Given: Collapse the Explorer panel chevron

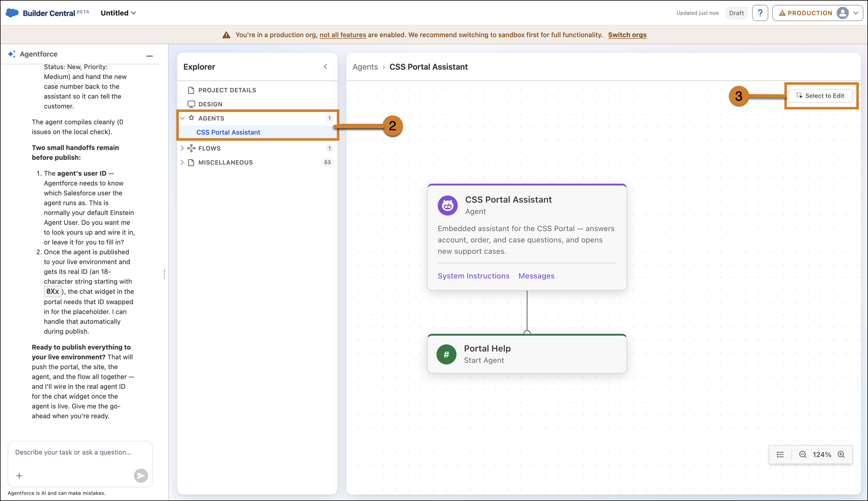Looking at the screenshot, I should 325,67.
